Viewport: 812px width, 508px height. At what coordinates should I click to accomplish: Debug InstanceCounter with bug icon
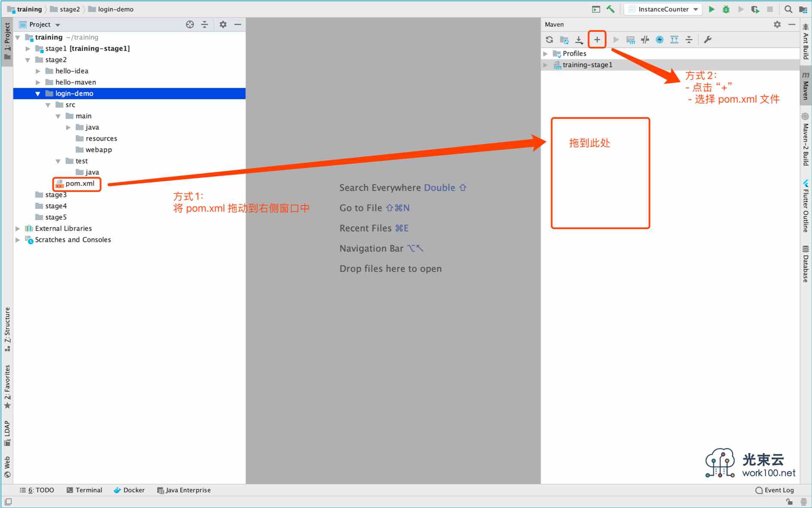(726, 9)
